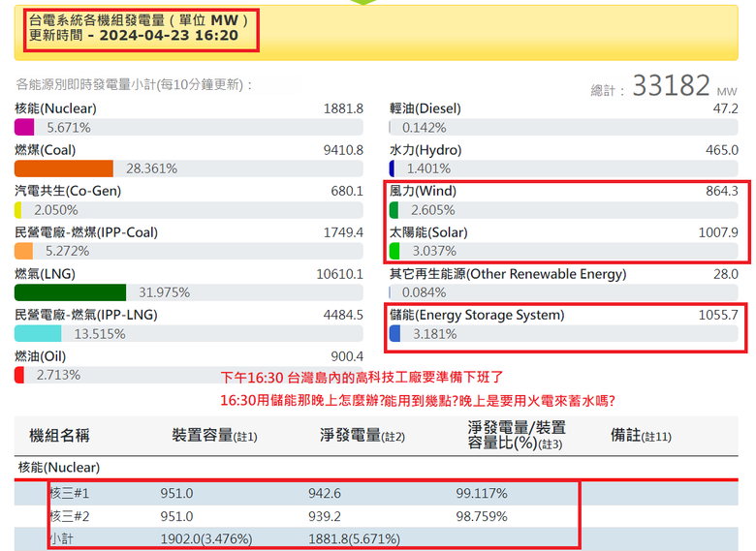Select the 核能(Nuclear) label in summary
Viewport: 756px width, 551px height.
55,108
